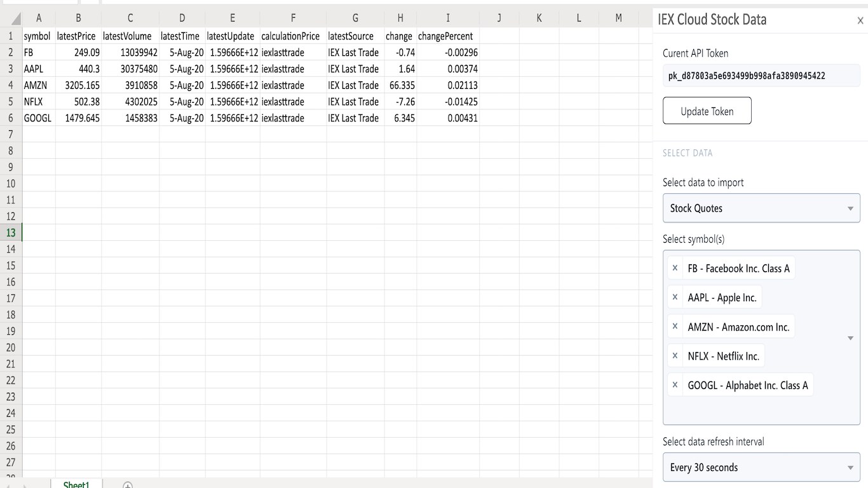Open the Stock Quotes data dropdown
Screen dimensions: 868x488
click(761, 208)
